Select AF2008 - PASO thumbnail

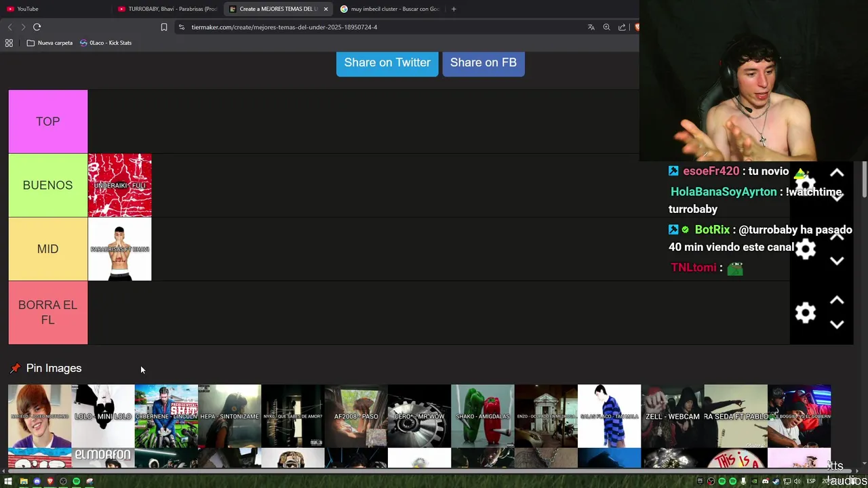(356, 416)
